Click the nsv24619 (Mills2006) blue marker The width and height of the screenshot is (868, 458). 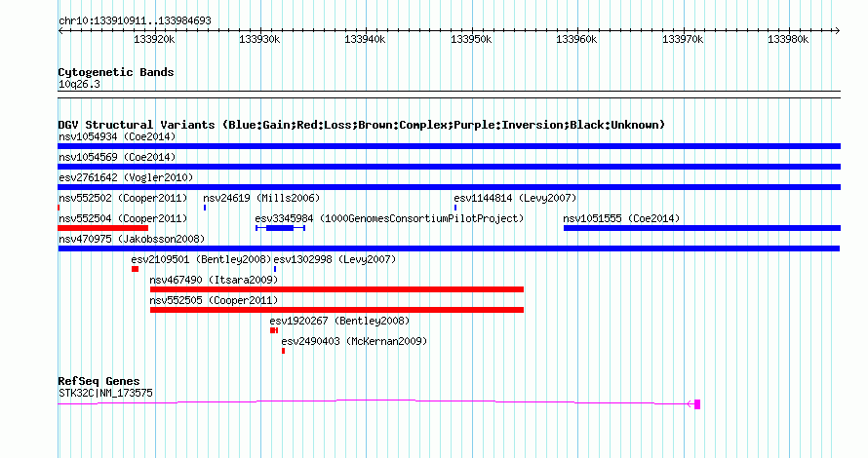[205, 208]
